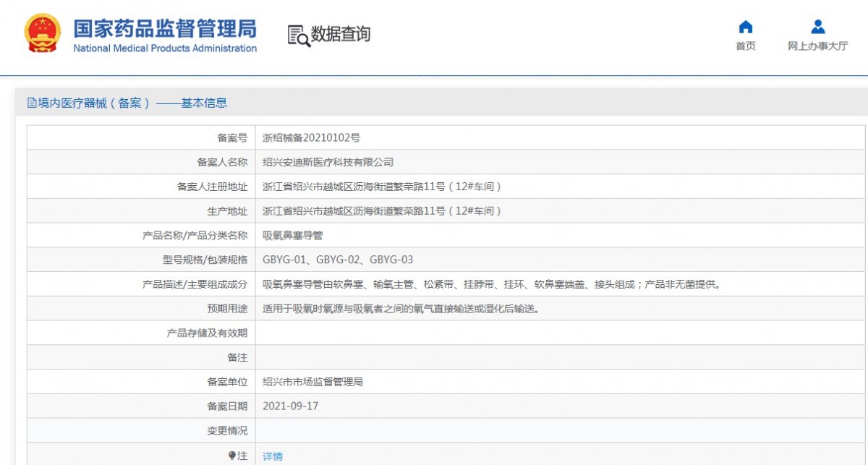868x465 pixels.
Task: Select the 境内医疗器械（备案）基本信息 heading
Action: (132, 103)
